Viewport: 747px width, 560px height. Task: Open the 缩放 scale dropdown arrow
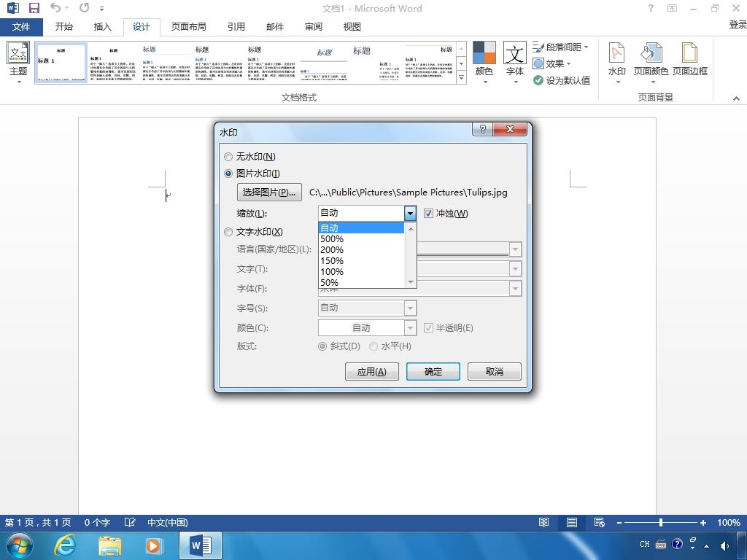point(410,214)
